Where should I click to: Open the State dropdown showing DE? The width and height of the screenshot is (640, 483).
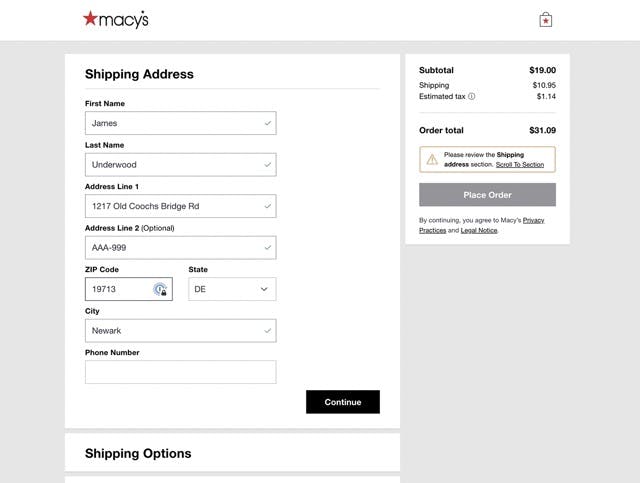[x=232, y=289]
